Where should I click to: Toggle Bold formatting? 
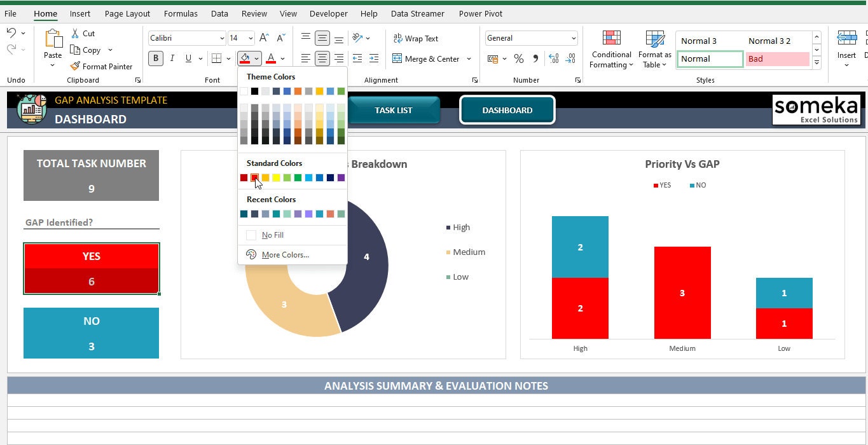pyautogui.click(x=156, y=58)
